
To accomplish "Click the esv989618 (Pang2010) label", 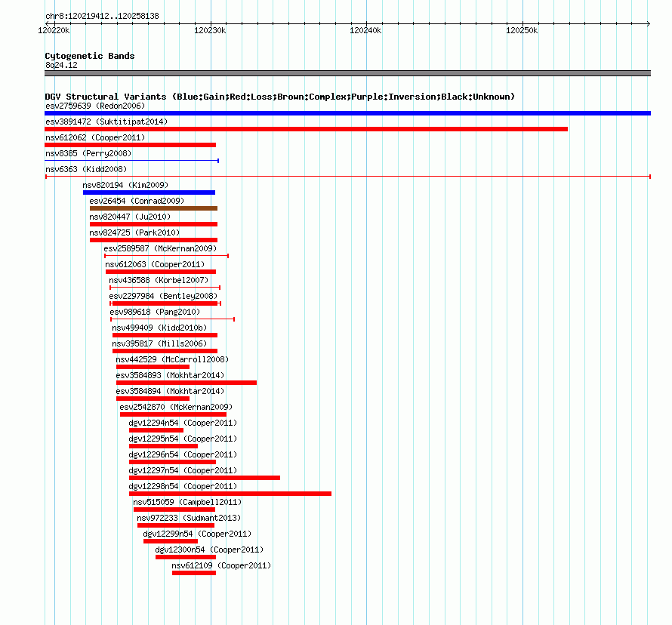I will tap(155, 312).
